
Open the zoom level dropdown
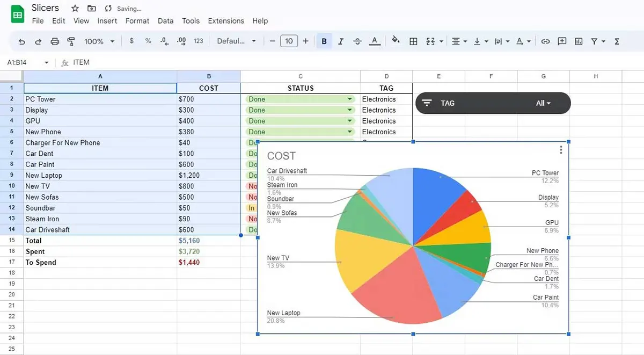[x=98, y=41]
